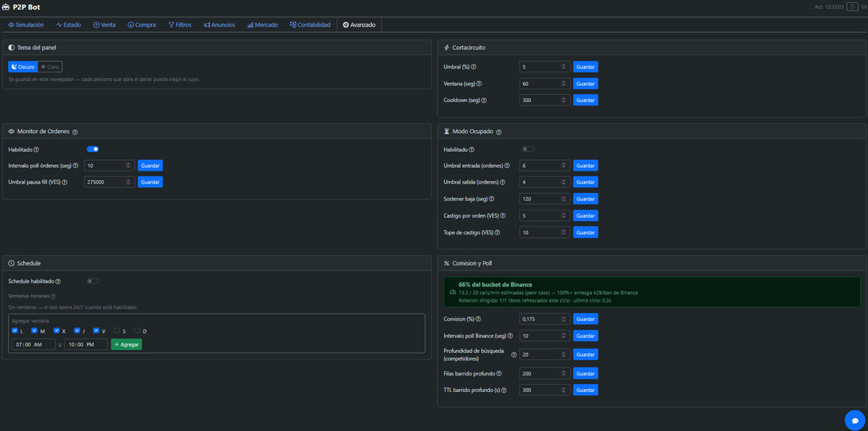Image resolution: width=868 pixels, height=431 pixels.
Task: Adjust Umbral entrada (ordenes) spinner arrows
Action: coord(563,166)
